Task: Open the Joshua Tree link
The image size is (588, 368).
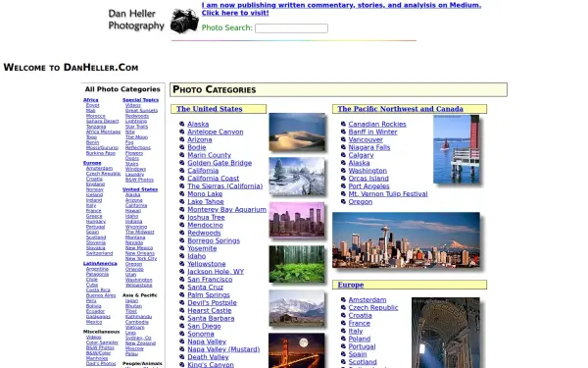Action: click(x=206, y=217)
